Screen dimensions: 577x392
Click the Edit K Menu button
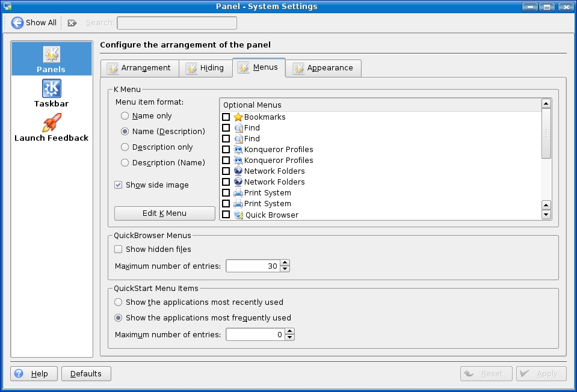coord(164,213)
